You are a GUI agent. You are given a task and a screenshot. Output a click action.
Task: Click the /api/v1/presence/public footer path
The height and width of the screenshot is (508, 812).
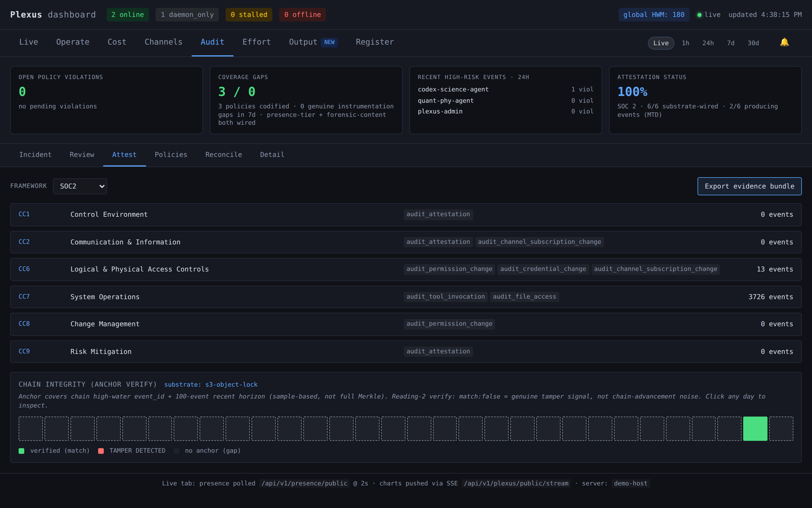(304, 483)
